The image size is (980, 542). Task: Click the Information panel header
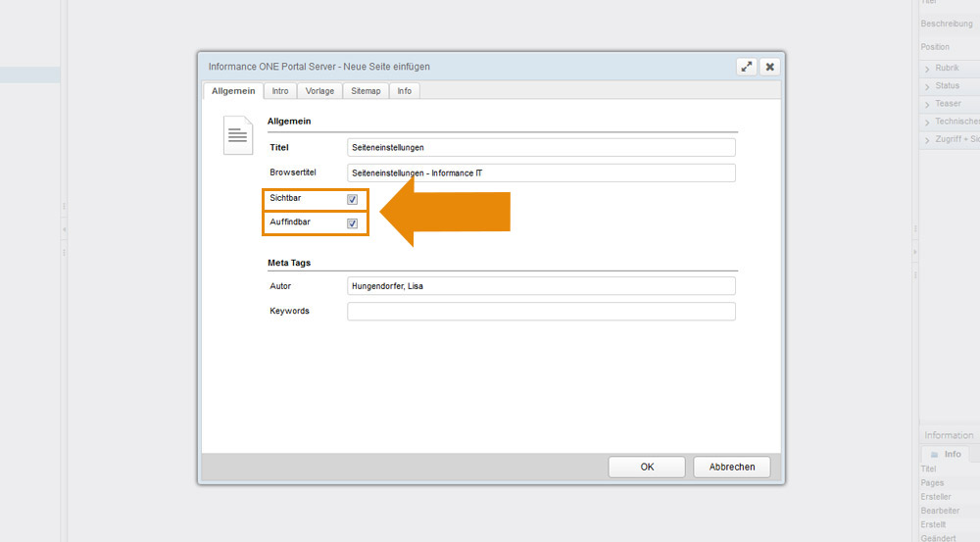point(949,435)
